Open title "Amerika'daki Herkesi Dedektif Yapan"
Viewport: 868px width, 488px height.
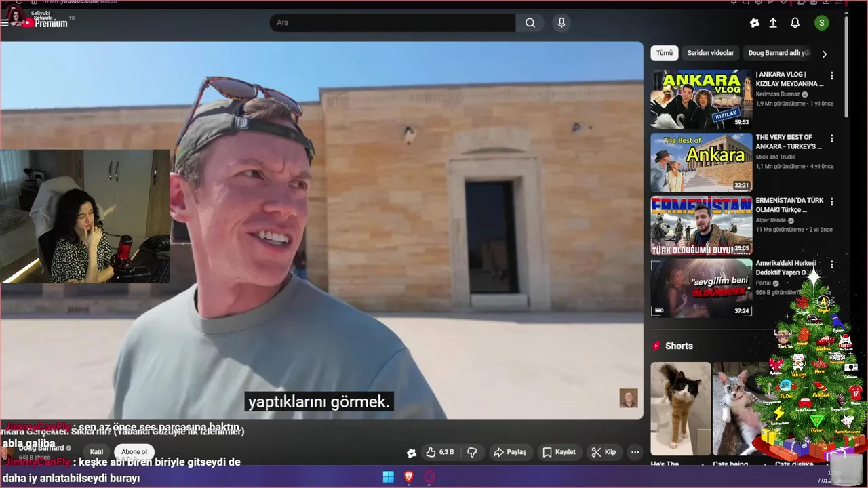(787, 268)
